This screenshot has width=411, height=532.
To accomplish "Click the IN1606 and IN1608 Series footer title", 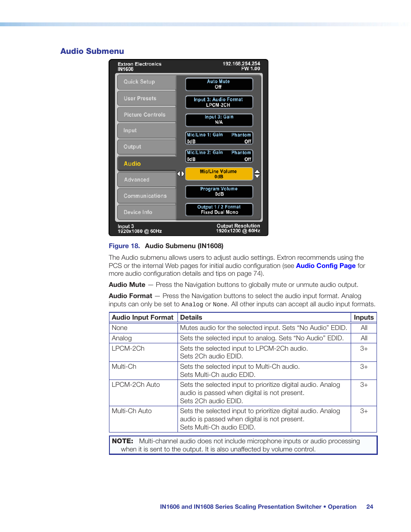I will click(258, 507).
